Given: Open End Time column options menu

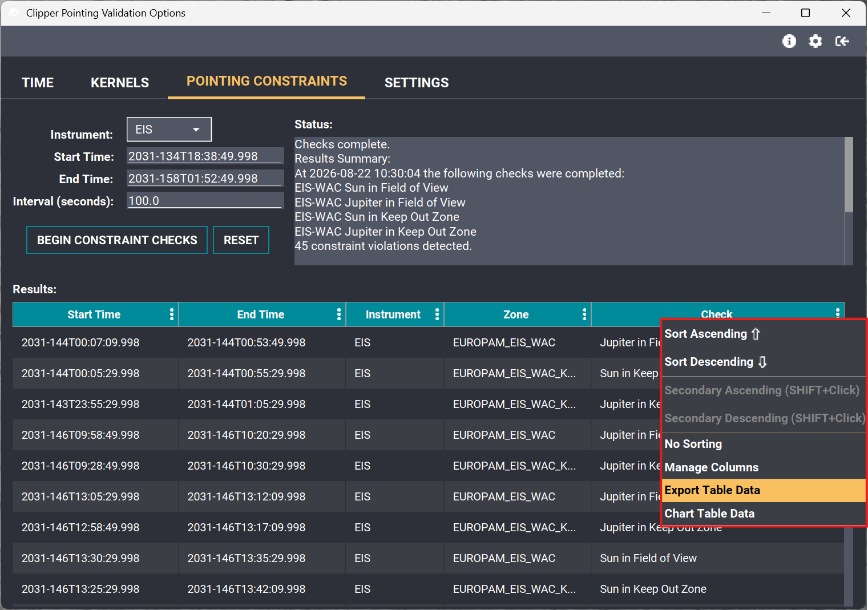Looking at the screenshot, I should click(339, 314).
